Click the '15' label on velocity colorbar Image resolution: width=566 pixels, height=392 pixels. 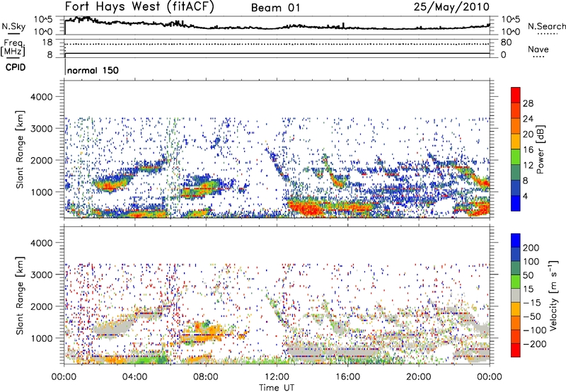[x=529, y=289]
